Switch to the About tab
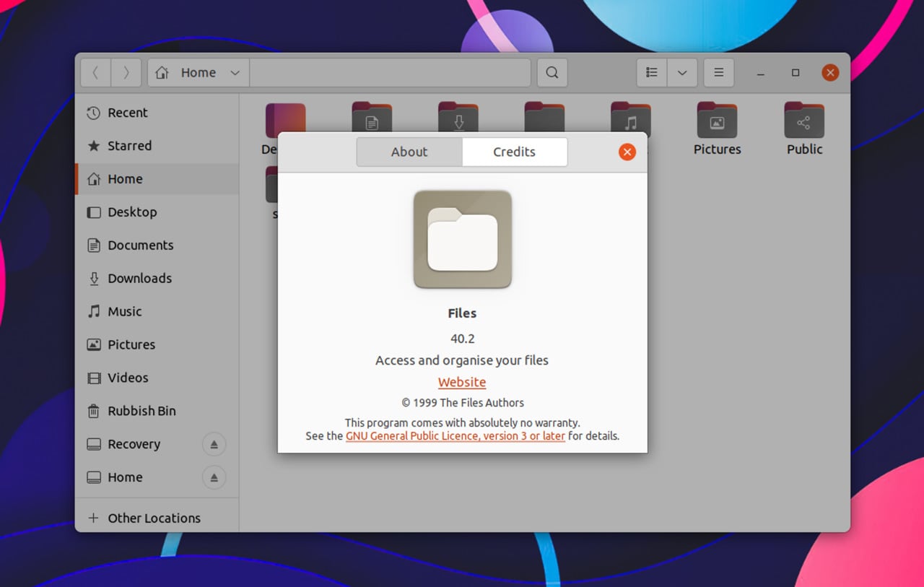 (x=409, y=152)
